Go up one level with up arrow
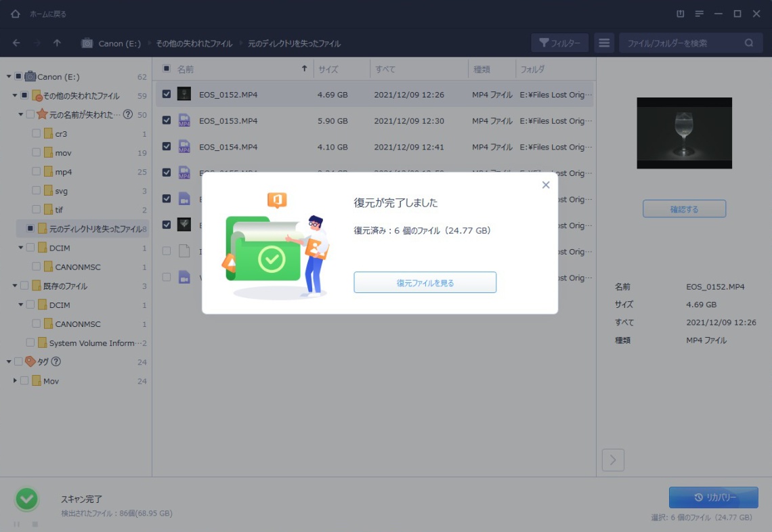 click(x=57, y=43)
